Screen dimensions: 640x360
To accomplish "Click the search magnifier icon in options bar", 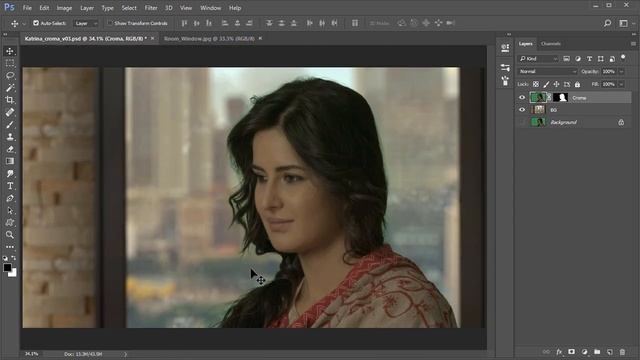I will pyautogui.click(x=607, y=23).
